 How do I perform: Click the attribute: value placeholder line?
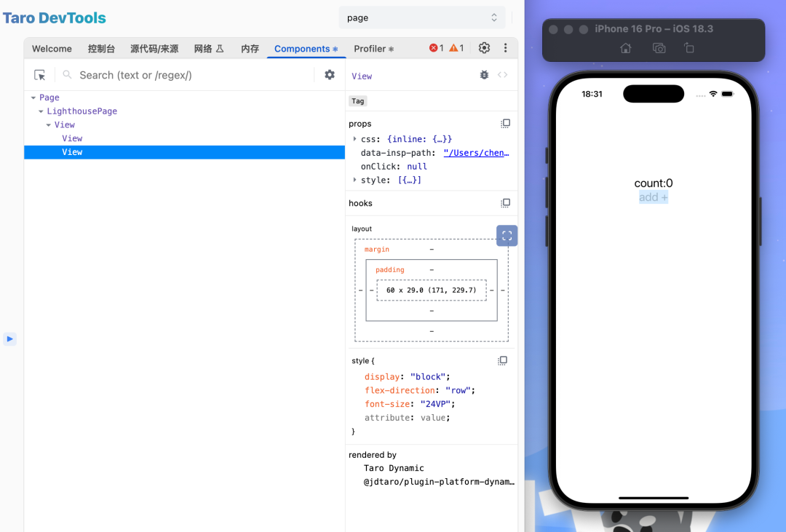[407, 417]
